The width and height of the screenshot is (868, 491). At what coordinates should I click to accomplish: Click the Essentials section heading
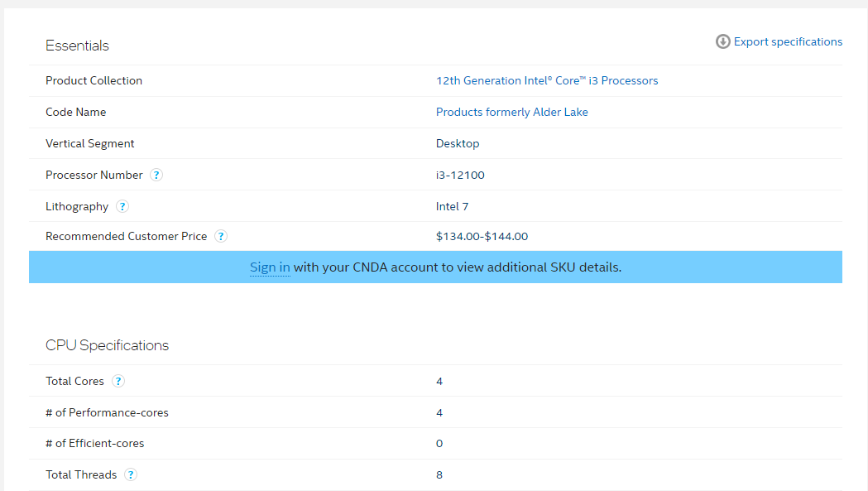(77, 46)
